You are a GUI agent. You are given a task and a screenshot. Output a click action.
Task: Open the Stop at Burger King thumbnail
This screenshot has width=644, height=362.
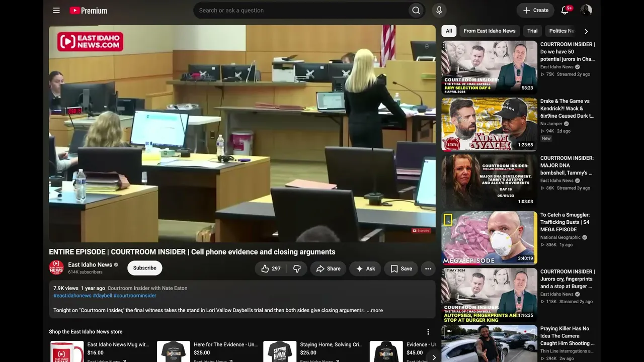point(490,295)
